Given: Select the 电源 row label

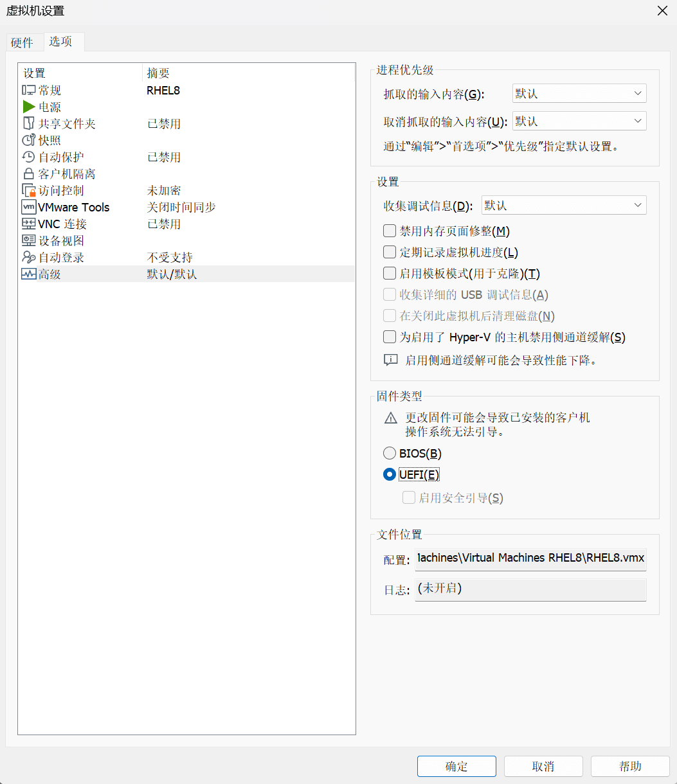Looking at the screenshot, I should [50, 107].
